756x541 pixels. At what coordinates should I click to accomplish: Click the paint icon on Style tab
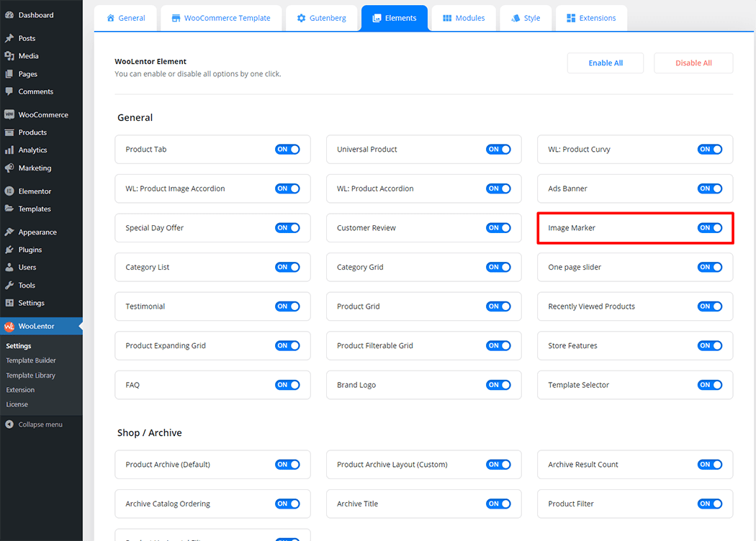tap(516, 18)
